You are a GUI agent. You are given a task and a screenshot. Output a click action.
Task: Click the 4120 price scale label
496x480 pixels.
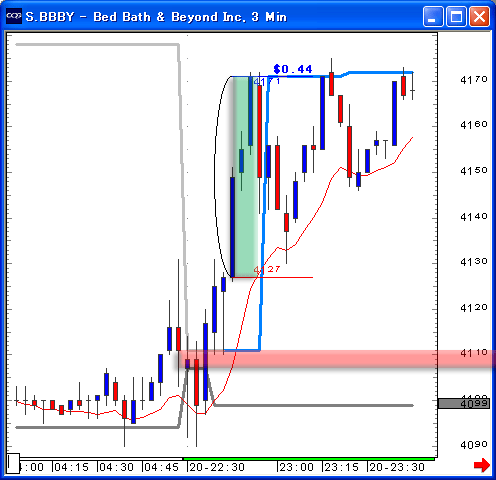474,308
